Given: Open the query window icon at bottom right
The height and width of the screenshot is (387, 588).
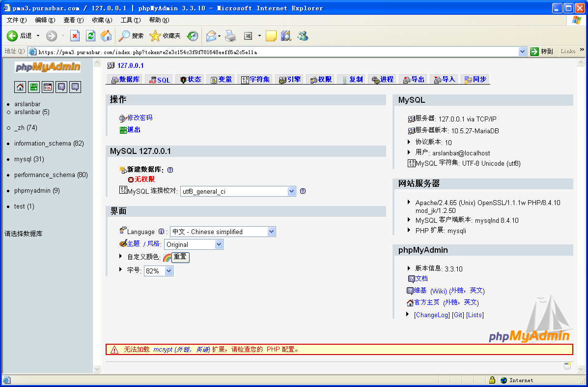Looking at the screenshot, I should pos(567,365).
